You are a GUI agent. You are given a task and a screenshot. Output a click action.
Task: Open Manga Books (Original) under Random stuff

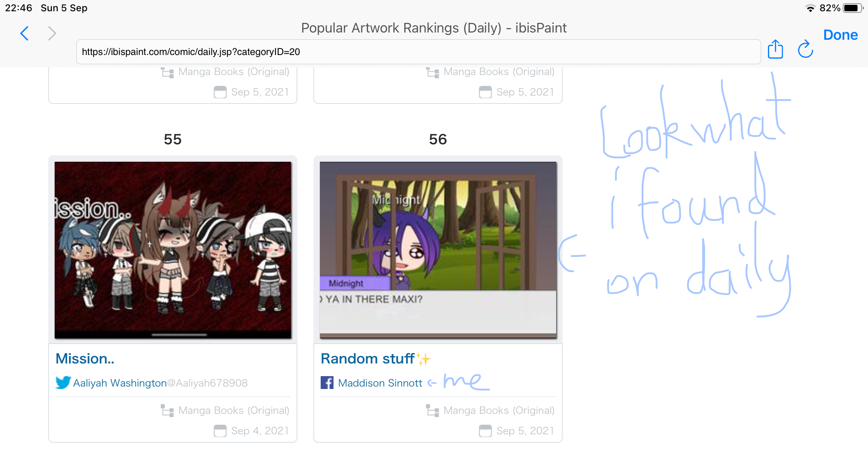tap(499, 410)
